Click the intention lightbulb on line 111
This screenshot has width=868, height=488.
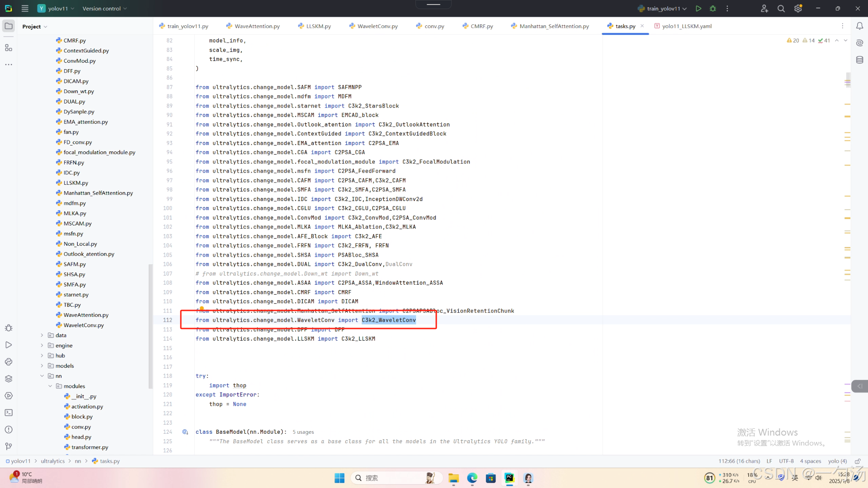(x=202, y=309)
